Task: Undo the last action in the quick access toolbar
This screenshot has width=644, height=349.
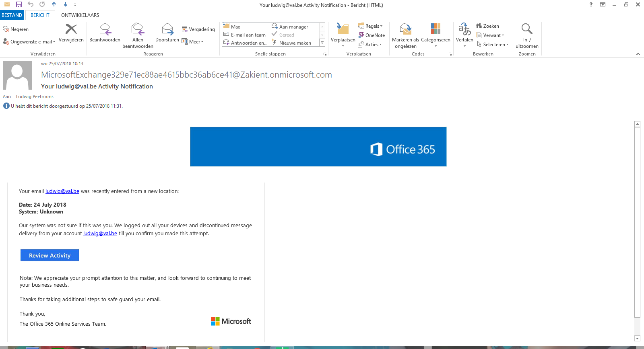Action: pos(31,4)
